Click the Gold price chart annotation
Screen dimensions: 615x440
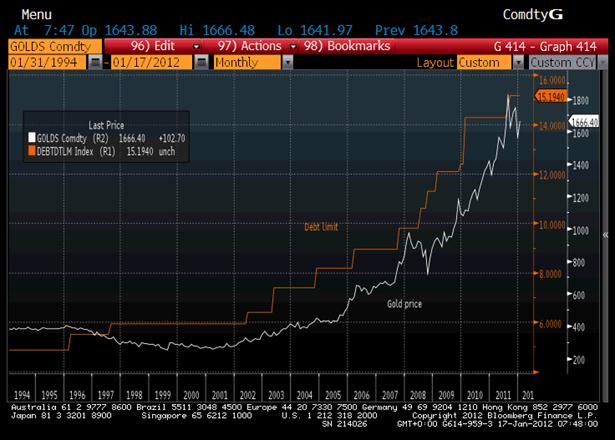coord(404,304)
